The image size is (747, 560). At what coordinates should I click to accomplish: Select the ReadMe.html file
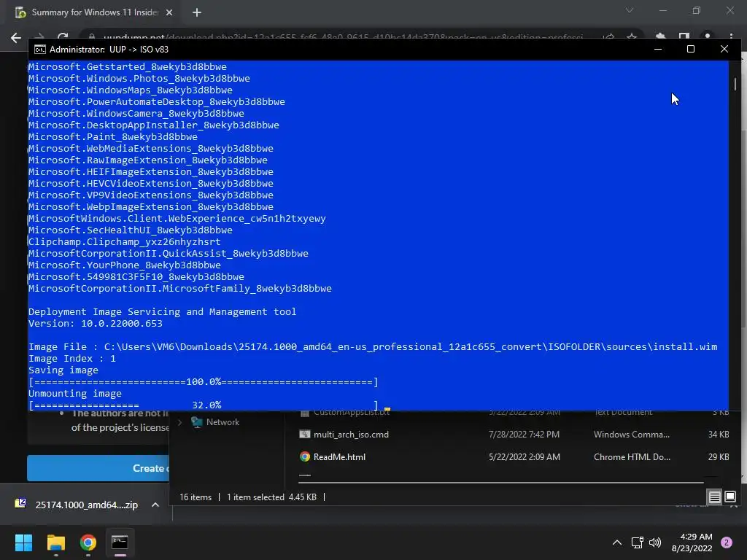coord(339,457)
